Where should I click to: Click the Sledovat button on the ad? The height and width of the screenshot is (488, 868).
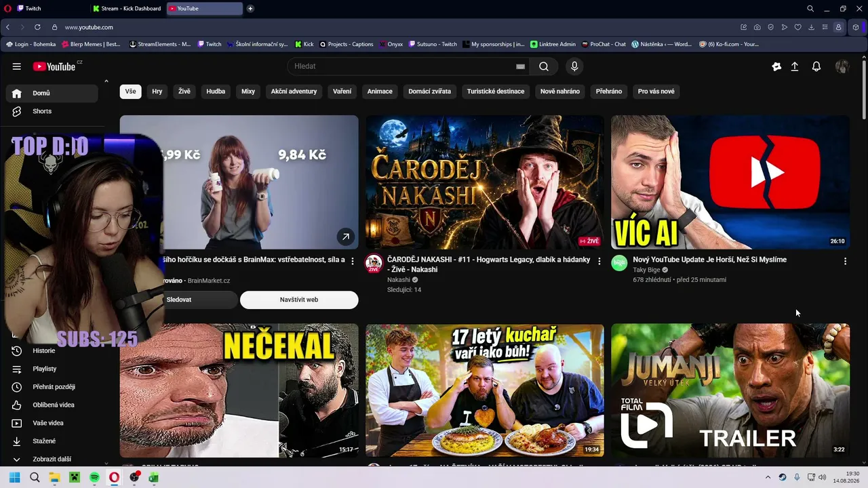(x=179, y=300)
